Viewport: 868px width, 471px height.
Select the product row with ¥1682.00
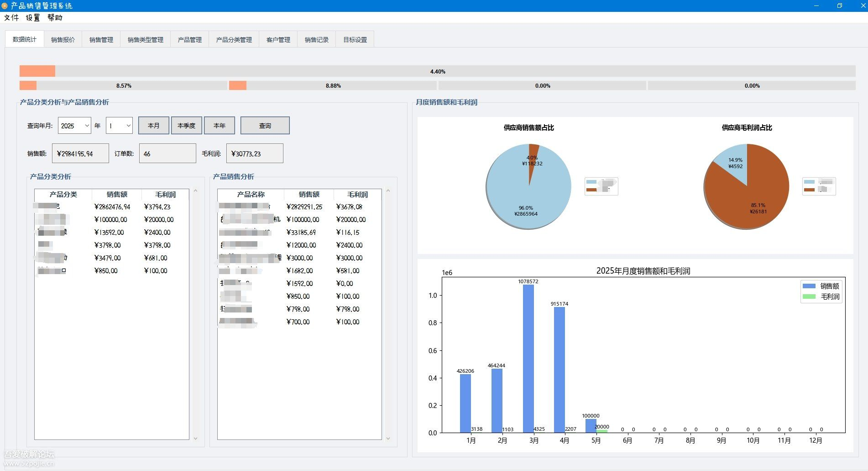(299, 271)
